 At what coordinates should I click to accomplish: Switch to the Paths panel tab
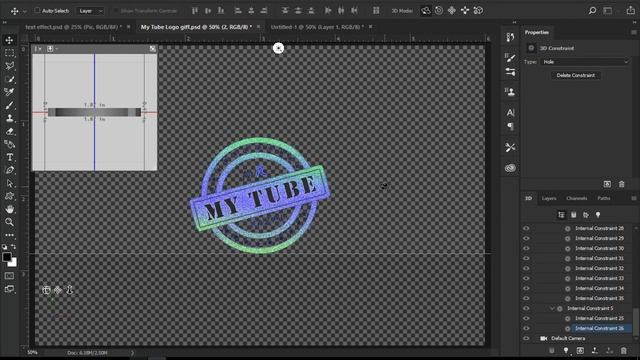[x=604, y=198]
